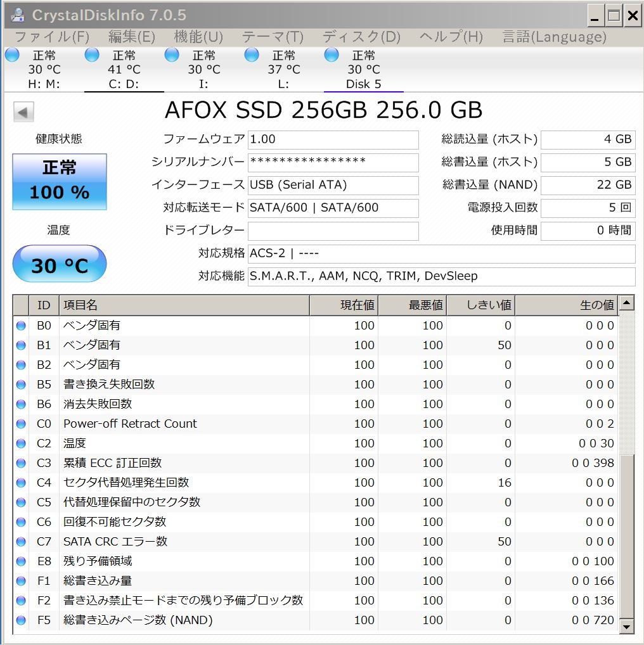Click raw value 0 0 398
Viewport: 644px width, 645px height.
click(593, 463)
